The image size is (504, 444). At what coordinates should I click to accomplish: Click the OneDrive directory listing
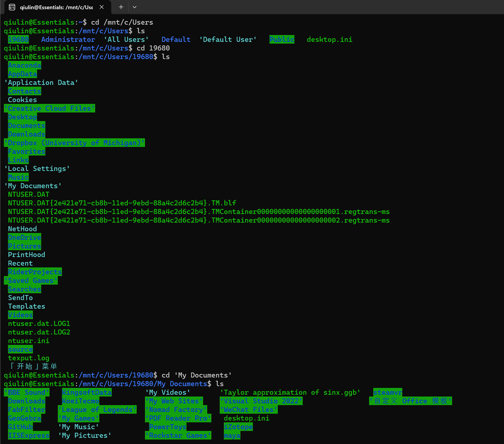24,237
